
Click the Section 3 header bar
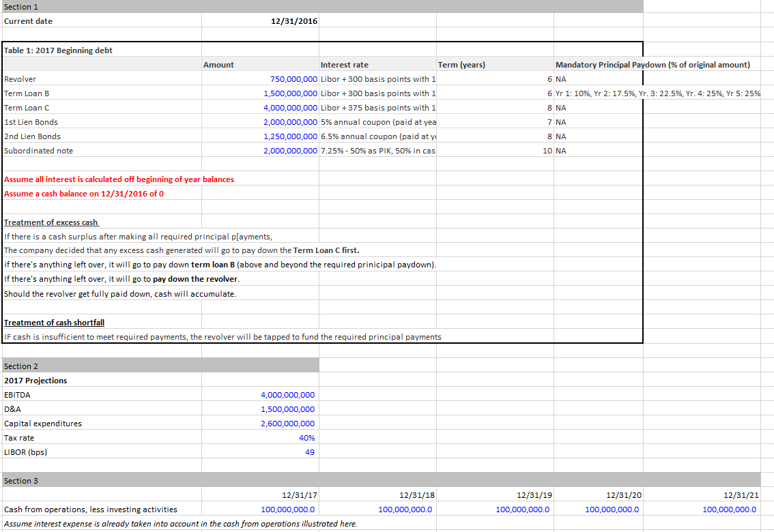[381, 480]
